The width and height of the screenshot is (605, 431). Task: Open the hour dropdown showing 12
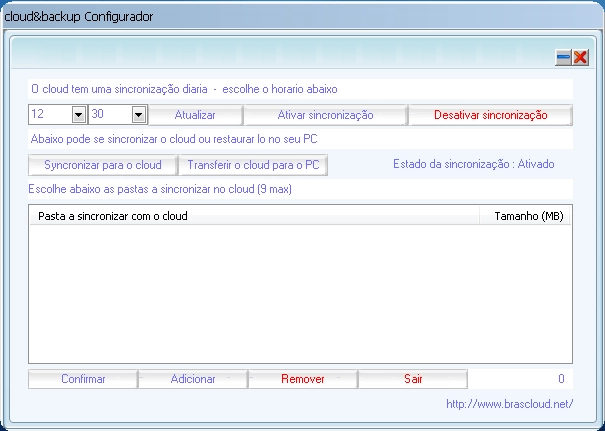(79, 115)
